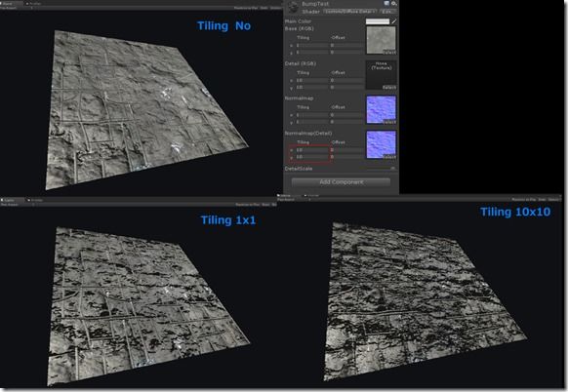Screen dimensions: 568x392
Task: Click the Detail (RGB) None (Texture) slot
Action: [x=381, y=74]
